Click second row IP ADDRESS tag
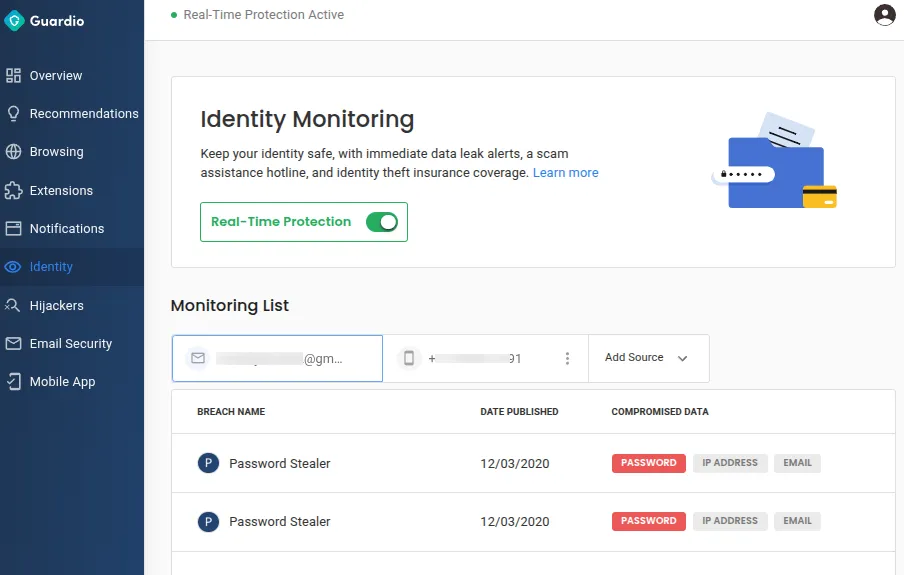904x575 pixels. click(730, 521)
